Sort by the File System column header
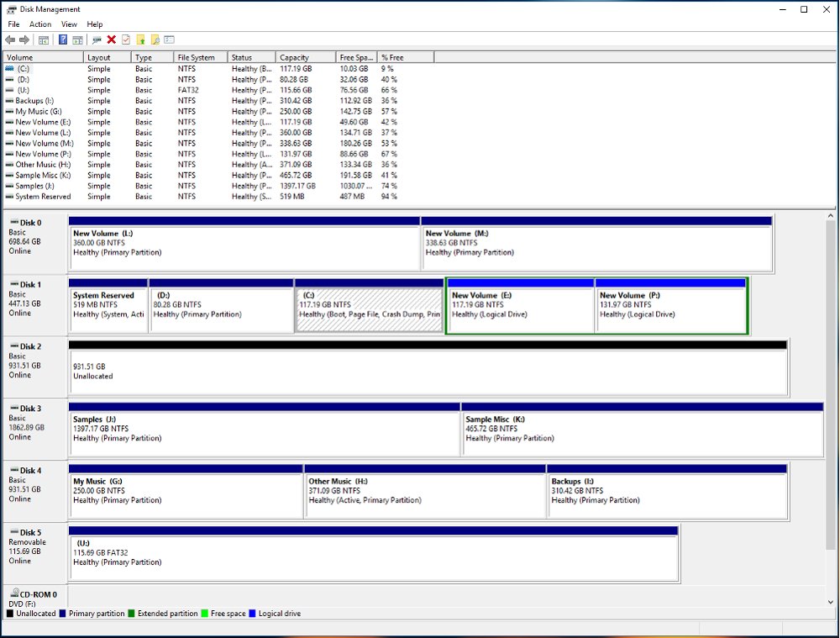The image size is (840, 638). point(201,57)
